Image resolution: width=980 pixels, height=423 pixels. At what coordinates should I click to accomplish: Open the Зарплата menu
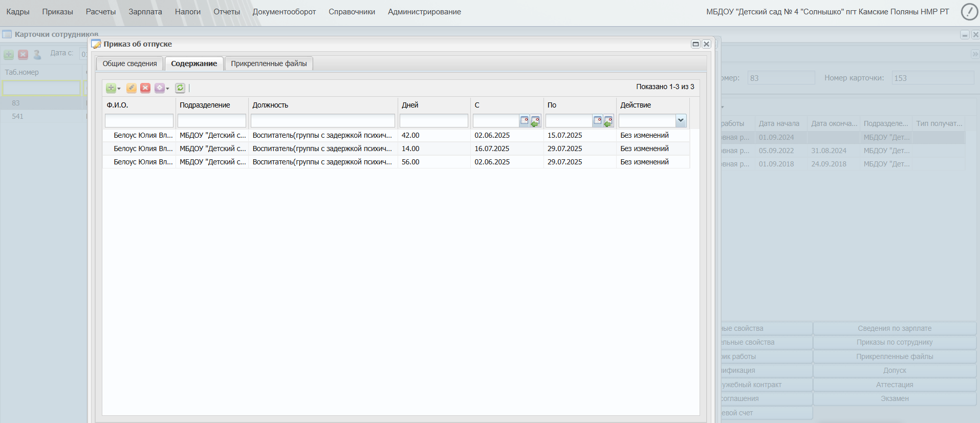click(x=145, y=12)
